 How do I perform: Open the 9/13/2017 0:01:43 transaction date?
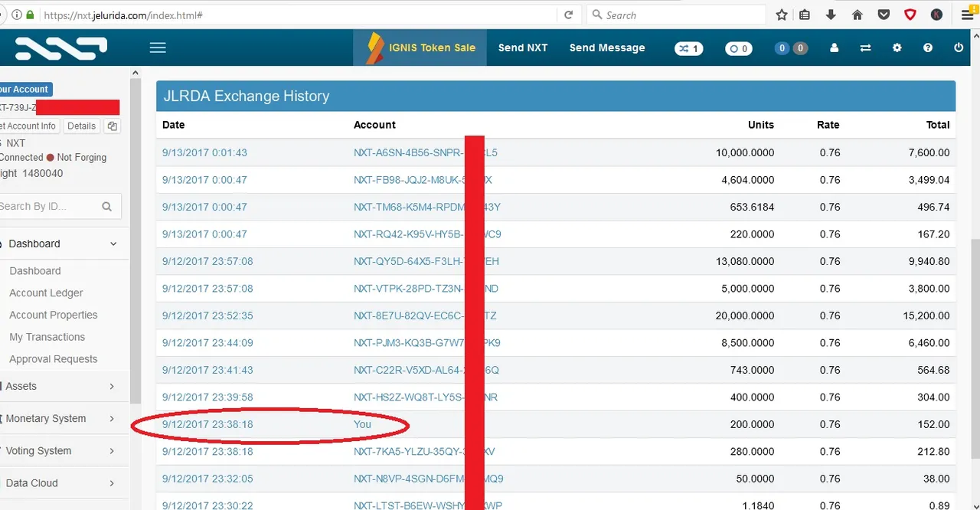coord(204,152)
